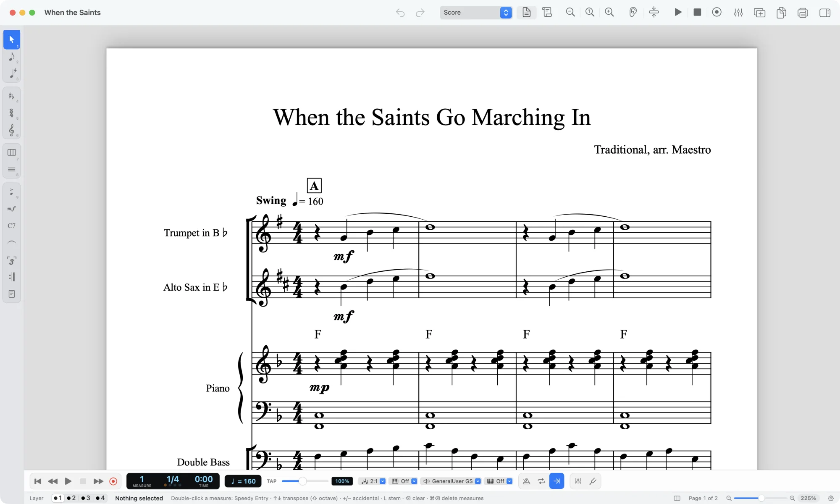Toggle the metronome in transport bar
The width and height of the screenshot is (840, 504).
(526, 481)
